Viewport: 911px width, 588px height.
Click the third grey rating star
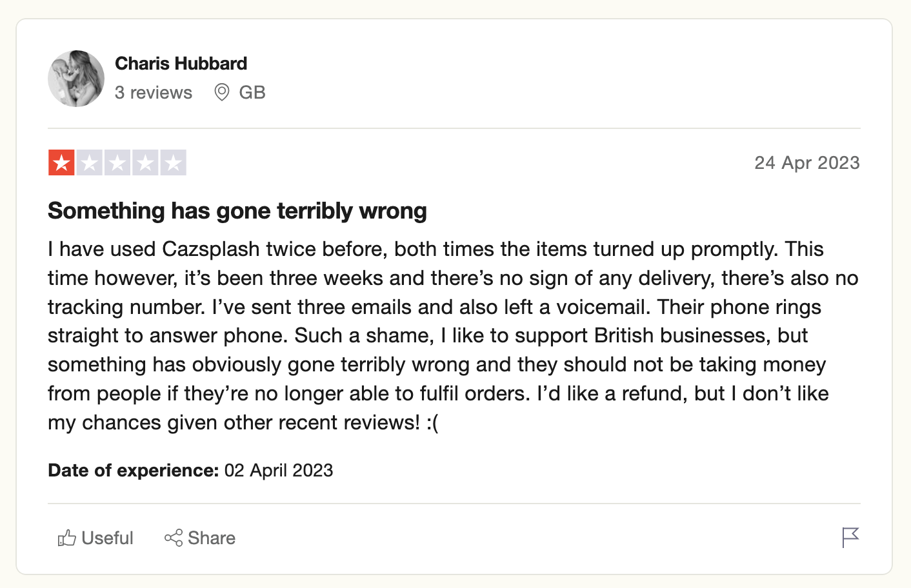pos(117,162)
